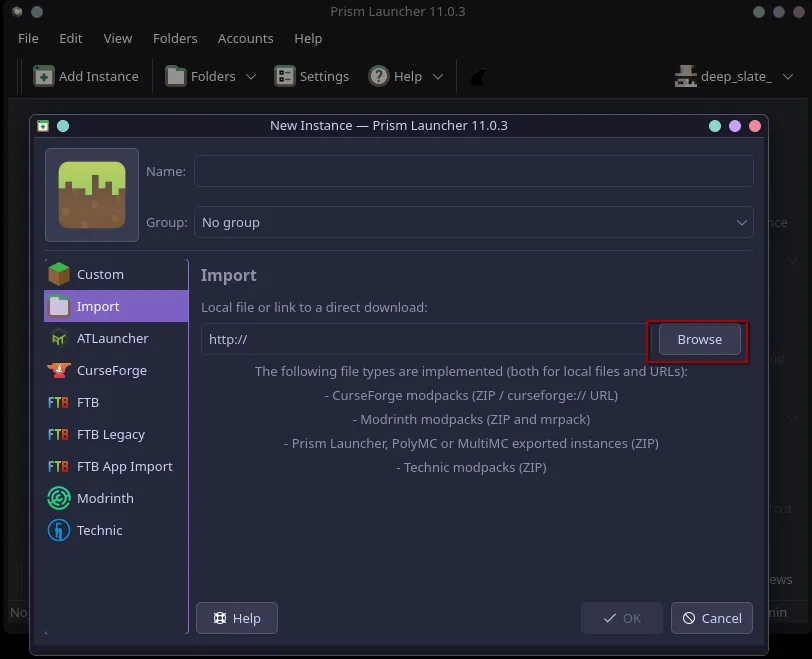Click the FTB App Import logo icon

pos(58,466)
